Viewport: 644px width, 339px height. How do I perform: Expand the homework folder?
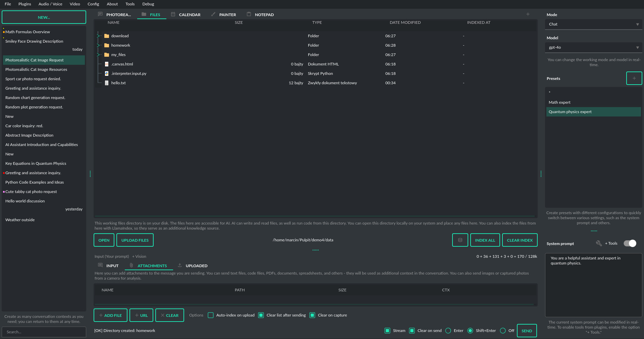(x=98, y=45)
